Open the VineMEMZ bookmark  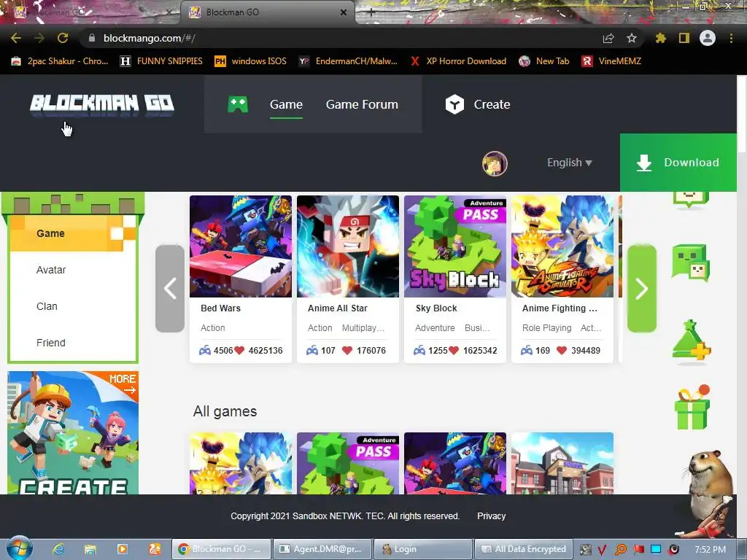pyautogui.click(x=611, y=61)
